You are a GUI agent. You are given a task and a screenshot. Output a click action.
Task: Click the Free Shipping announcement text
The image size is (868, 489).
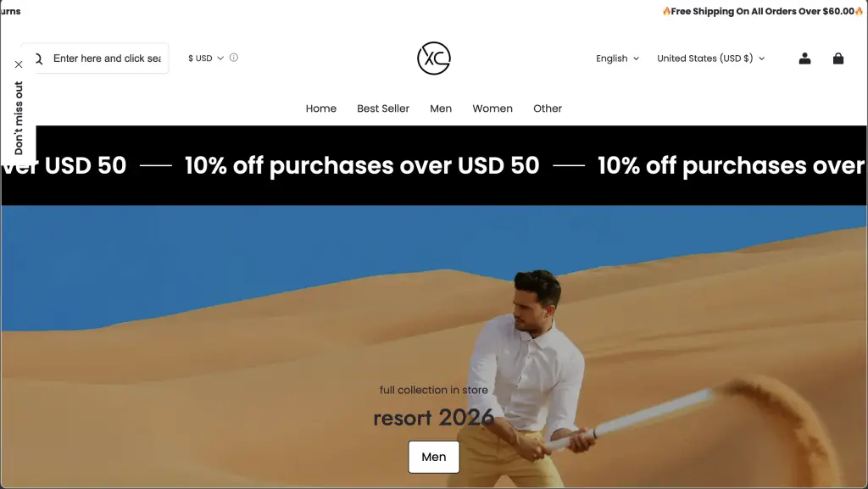tap(763, 11)
